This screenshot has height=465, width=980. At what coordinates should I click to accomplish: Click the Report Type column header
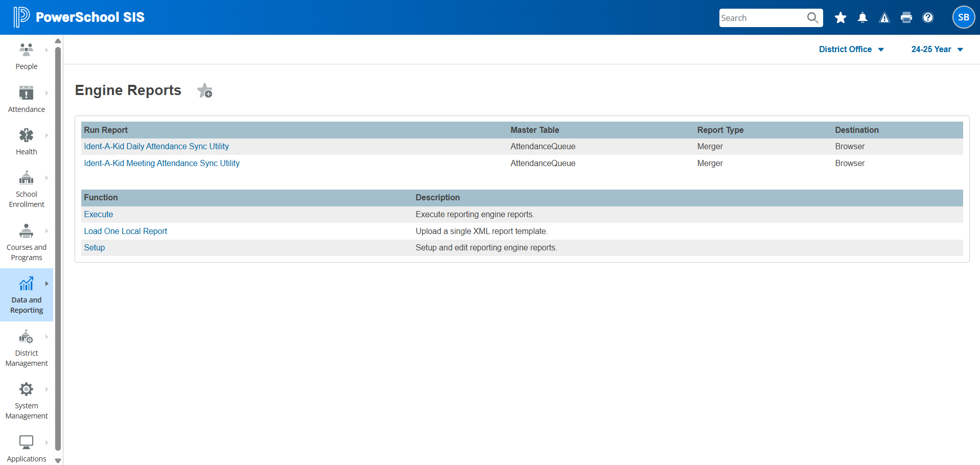coord(720,130)
